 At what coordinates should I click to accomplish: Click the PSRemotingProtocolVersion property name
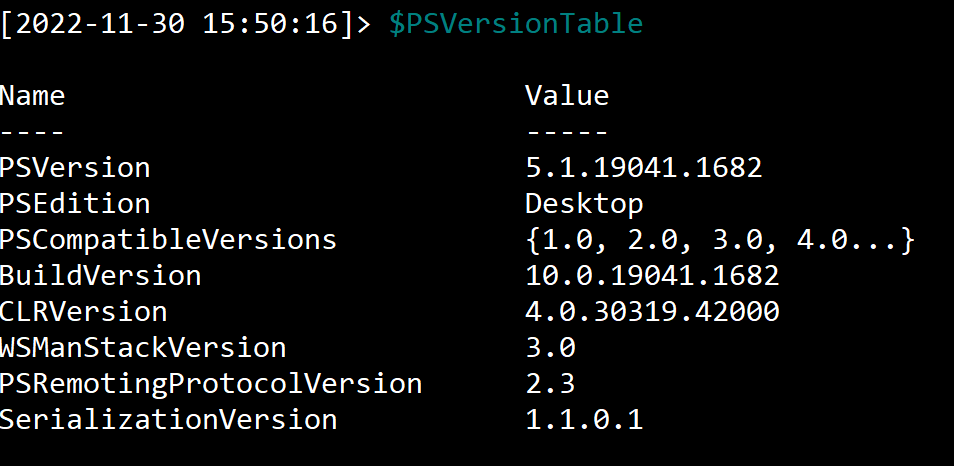211,384
